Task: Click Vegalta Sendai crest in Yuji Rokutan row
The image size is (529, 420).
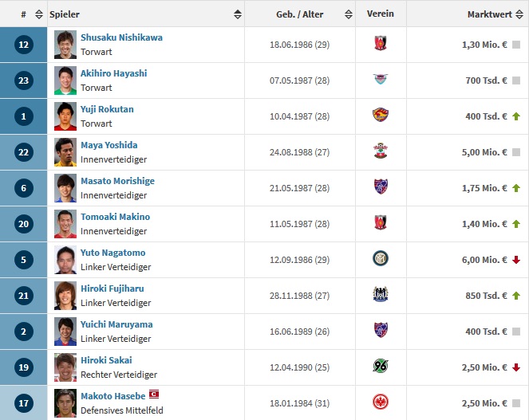Action: coord(380,116)
